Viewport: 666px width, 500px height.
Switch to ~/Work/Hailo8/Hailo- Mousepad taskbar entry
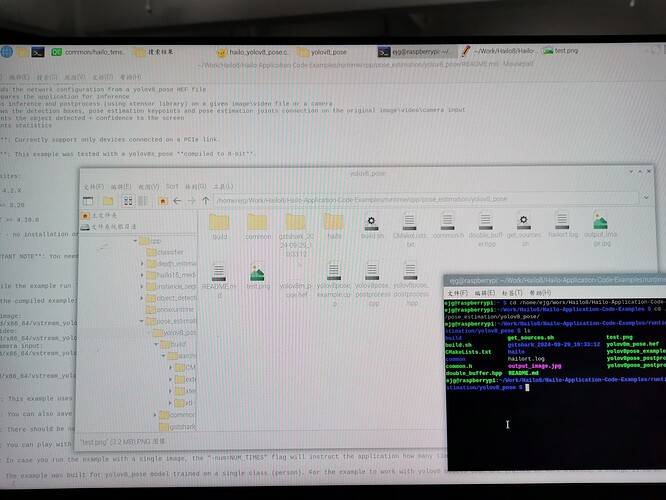pyautogui.click(x=500, y=51)
